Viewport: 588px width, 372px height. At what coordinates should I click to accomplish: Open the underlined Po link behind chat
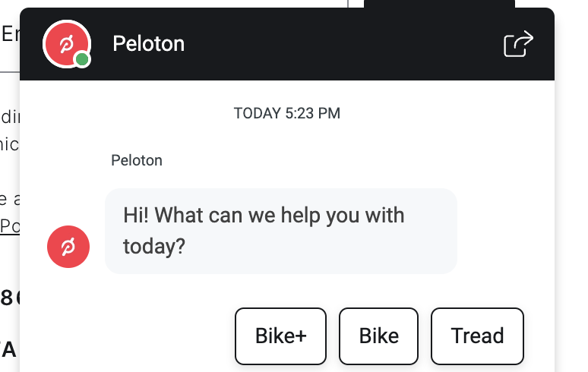click(x=10, y=226)
